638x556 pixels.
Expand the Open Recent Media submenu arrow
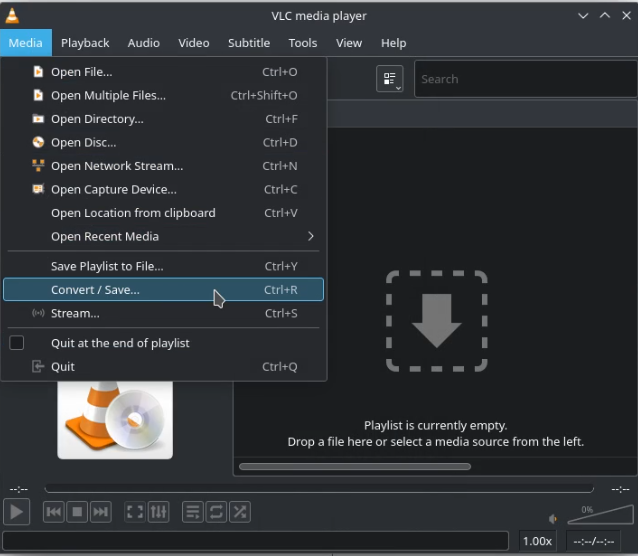coord(311,236)
